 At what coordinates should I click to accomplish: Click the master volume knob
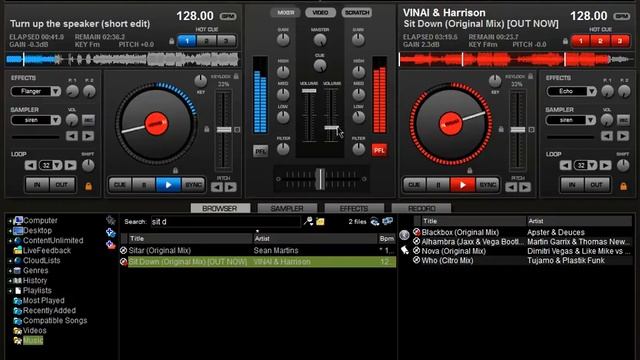pos(320,40)
